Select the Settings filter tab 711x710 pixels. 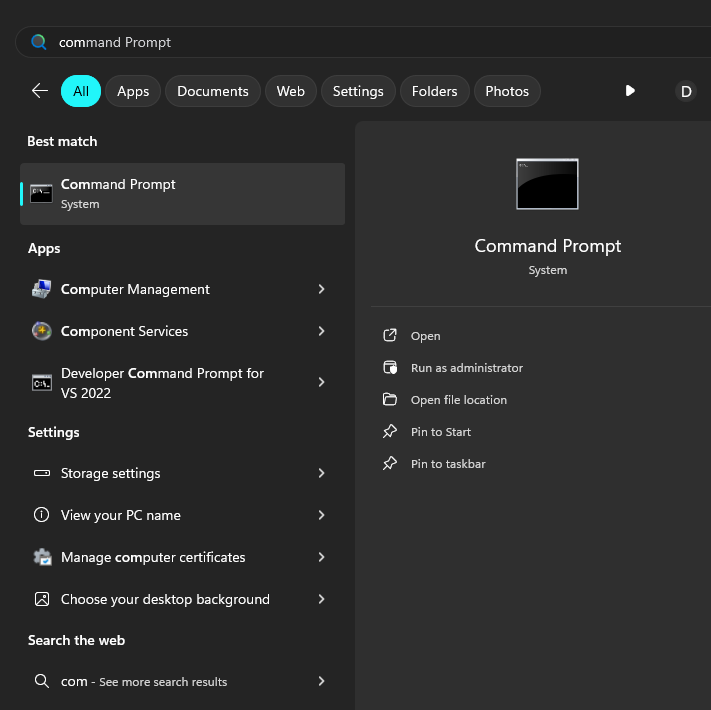pos(358,91)
